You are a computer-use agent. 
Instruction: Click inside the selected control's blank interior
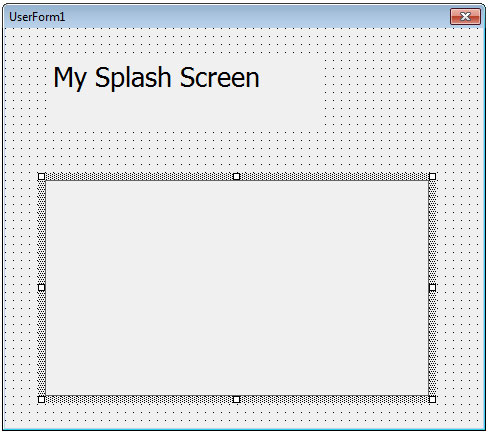(237, 288)
